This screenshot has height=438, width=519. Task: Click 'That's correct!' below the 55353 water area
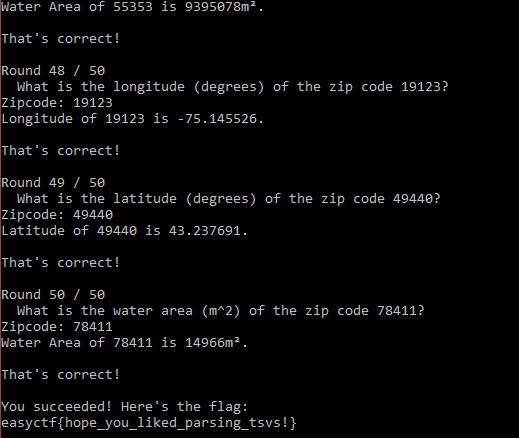[61, 39]
